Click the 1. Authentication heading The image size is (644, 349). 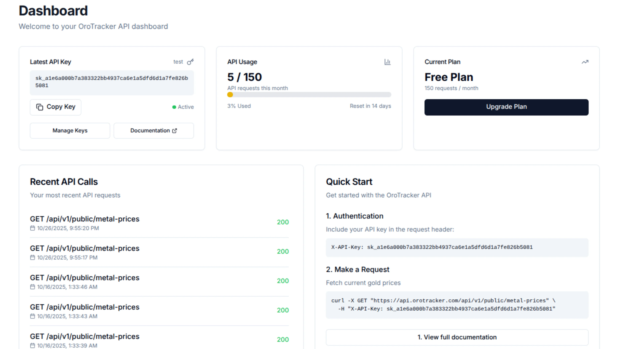pyautogui.click(x=355, y=216)
